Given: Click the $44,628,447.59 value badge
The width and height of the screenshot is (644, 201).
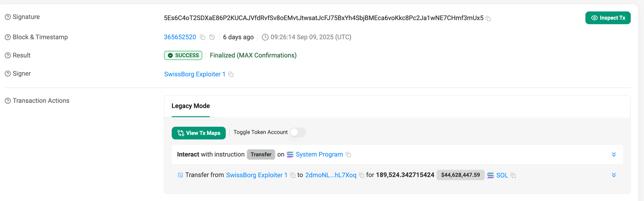Looking at the screenshot, I should [461, 175].
